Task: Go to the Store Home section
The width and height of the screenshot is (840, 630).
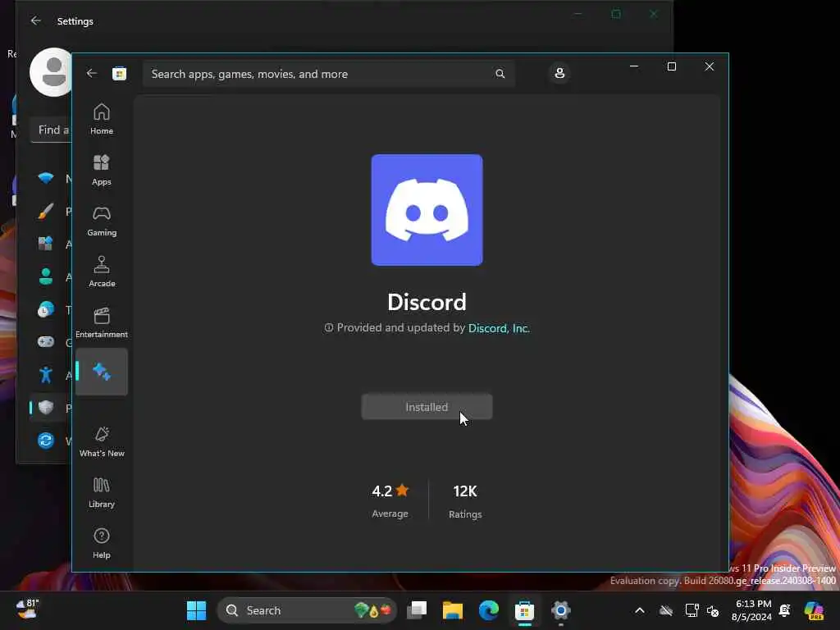Action: tap(101, 119)
